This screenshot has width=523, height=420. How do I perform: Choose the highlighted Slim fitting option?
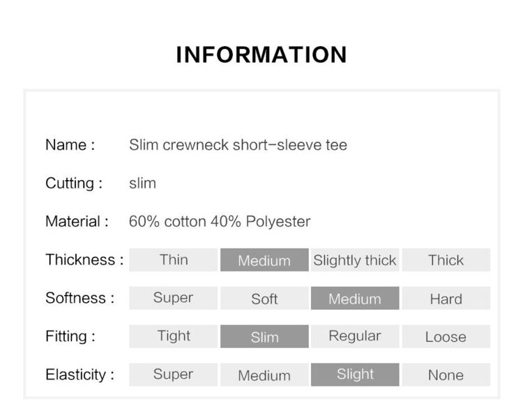click(x=264, y=336)
